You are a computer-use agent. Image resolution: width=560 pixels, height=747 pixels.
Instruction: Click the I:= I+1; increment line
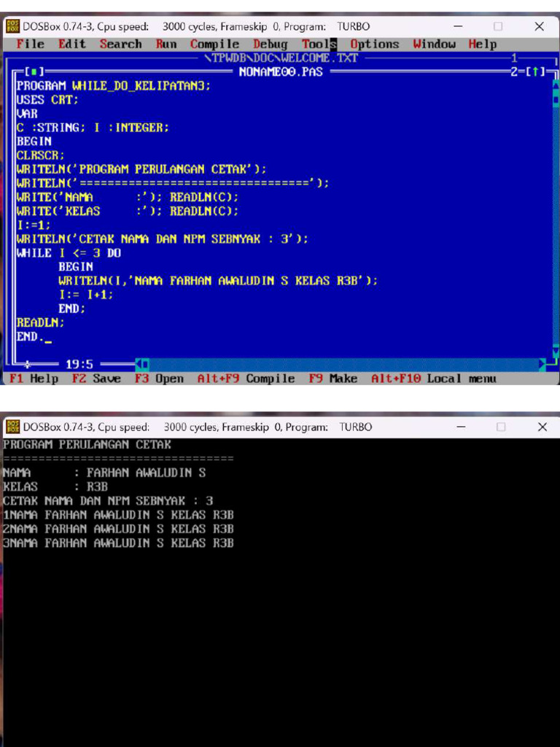[x=86, y=295]
